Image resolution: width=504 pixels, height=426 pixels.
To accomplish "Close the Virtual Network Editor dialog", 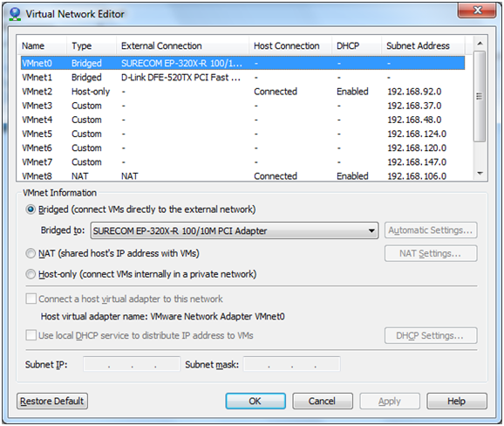I will tap(477, 10).
